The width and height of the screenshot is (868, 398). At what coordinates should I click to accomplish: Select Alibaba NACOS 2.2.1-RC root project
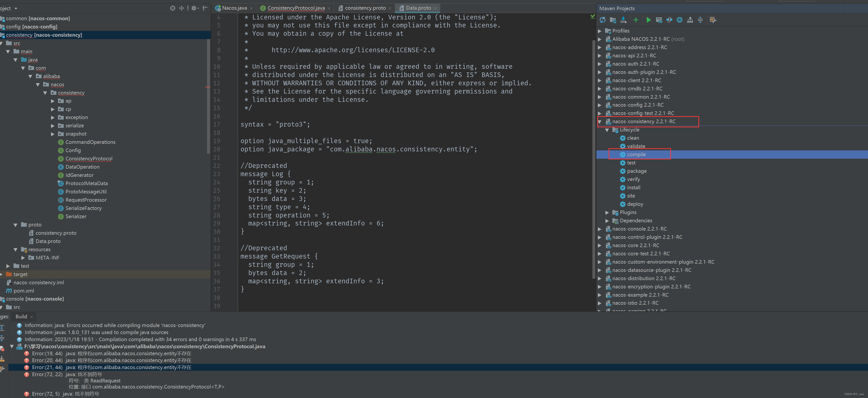tap(648, 39)
